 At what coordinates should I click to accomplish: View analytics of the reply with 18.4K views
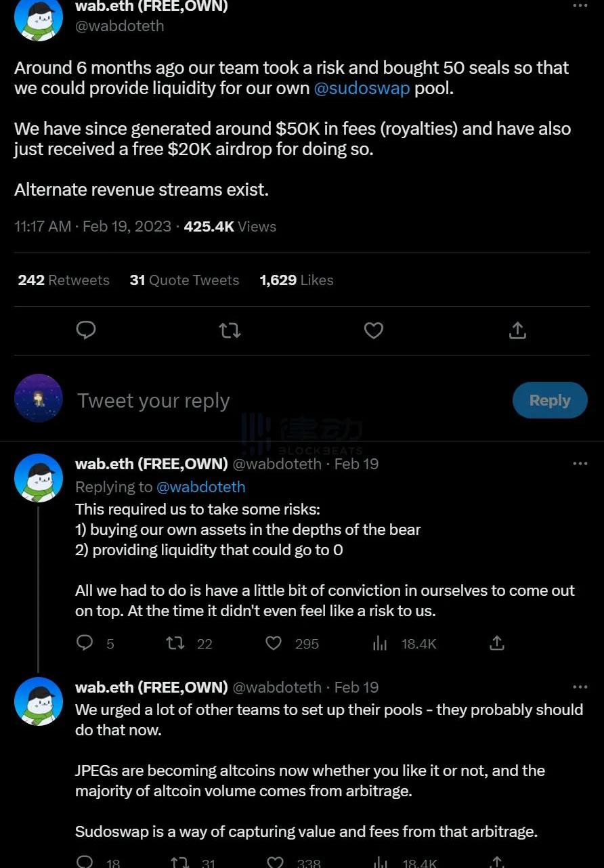point(380,643)
